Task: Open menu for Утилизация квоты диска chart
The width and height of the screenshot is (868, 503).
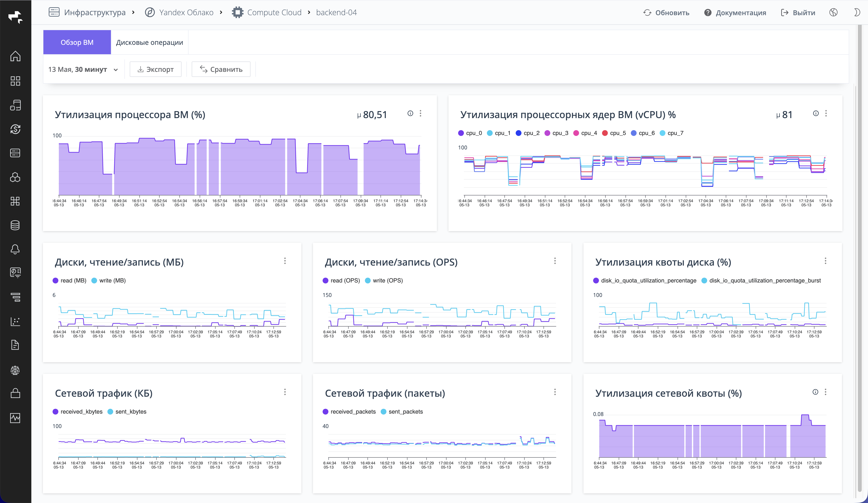Action: 825,261
